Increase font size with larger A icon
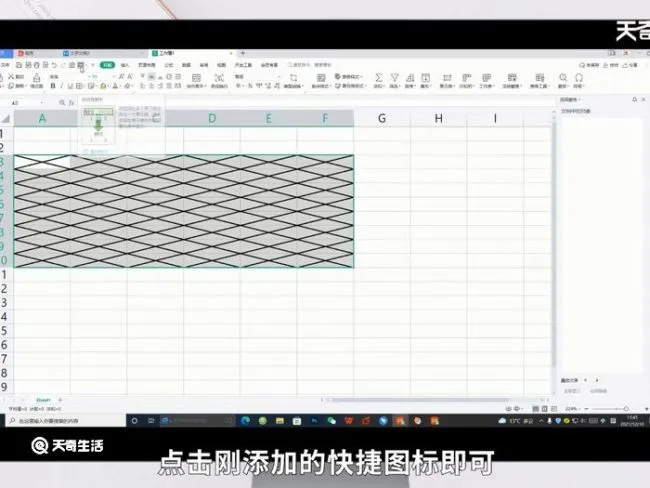Image resolution: width=650 pixels, height=488 pixels. coord(121,77)
